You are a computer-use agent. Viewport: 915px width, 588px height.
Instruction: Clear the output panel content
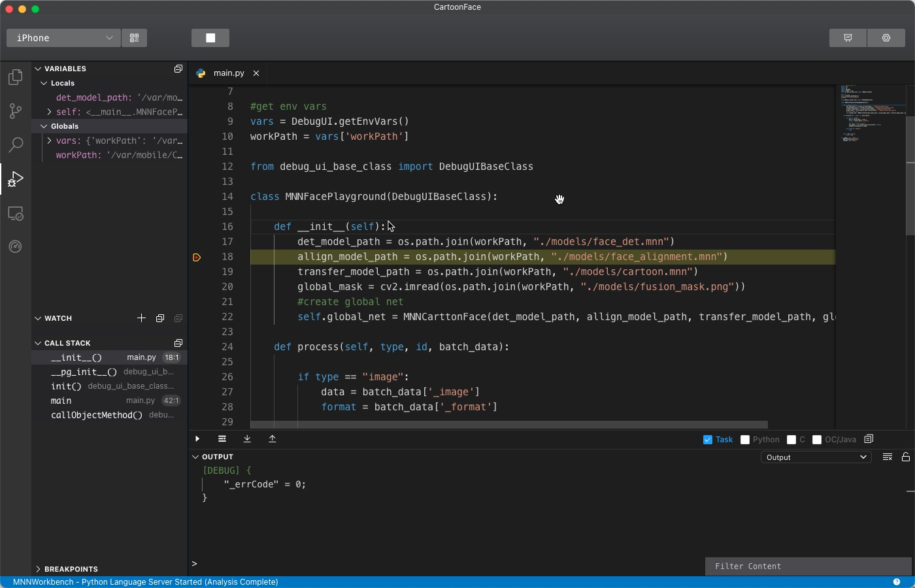(888, 457)
